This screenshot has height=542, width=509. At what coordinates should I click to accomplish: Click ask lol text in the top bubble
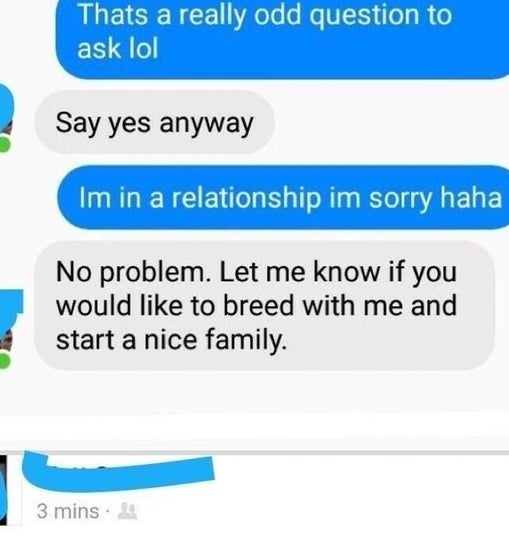coord(118,48)
